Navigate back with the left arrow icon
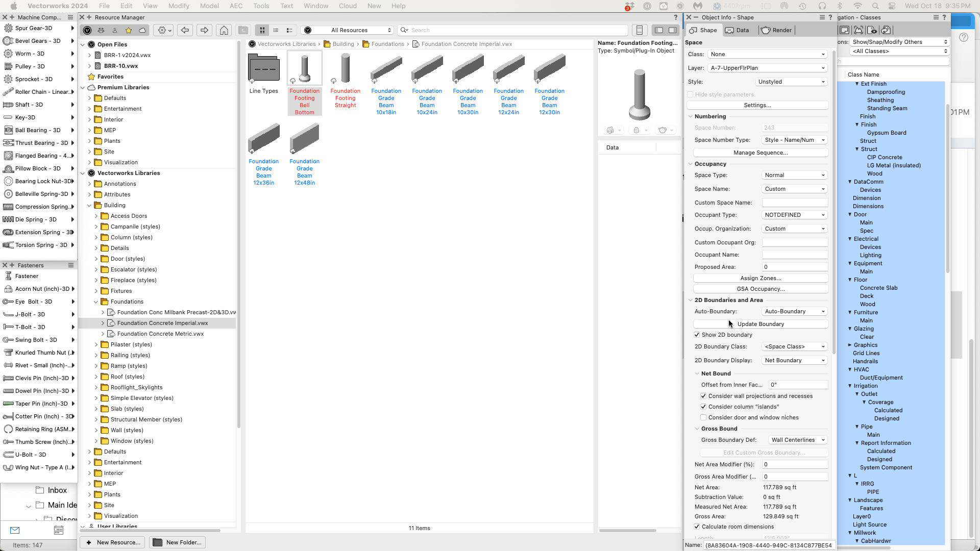Image resolution: width=980 pixels, height=551 pixels. tap(185, 30)
